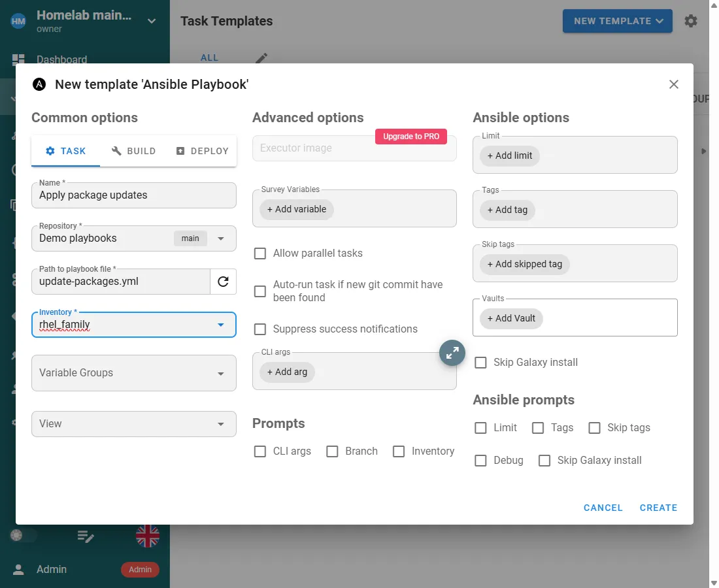Close the New template dialog
Screen dimensions: 719x588
coord(673,84)
